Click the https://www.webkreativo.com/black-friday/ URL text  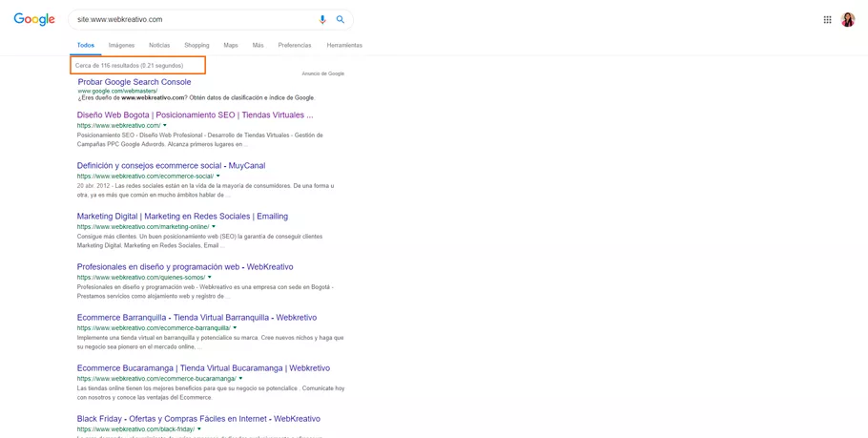click(x=135, y=429)
